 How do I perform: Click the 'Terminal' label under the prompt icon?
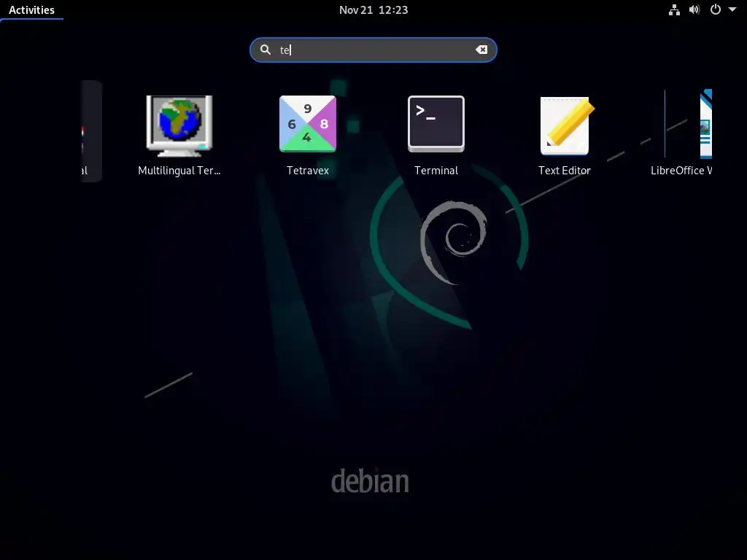436,171
